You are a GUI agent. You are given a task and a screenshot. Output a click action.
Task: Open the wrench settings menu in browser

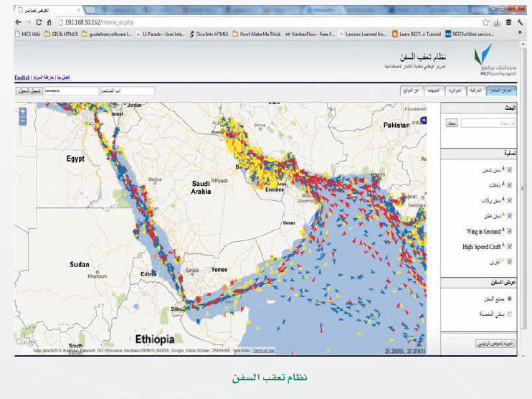click(520, 22)
